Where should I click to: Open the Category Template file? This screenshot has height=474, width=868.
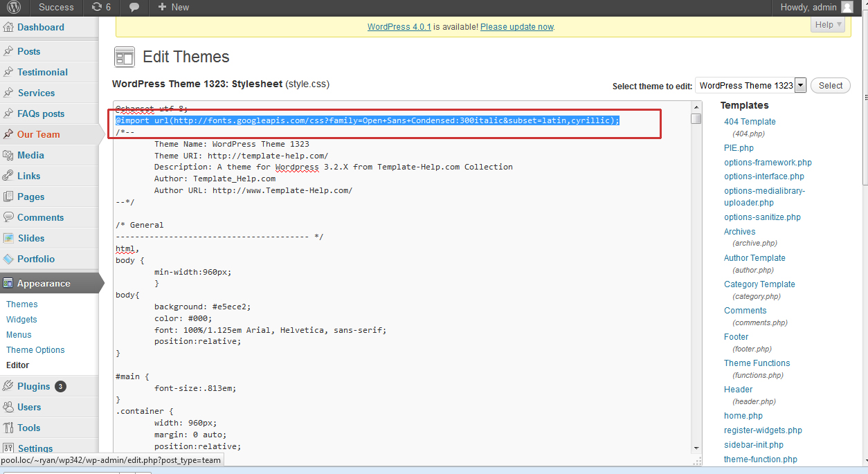759,284
